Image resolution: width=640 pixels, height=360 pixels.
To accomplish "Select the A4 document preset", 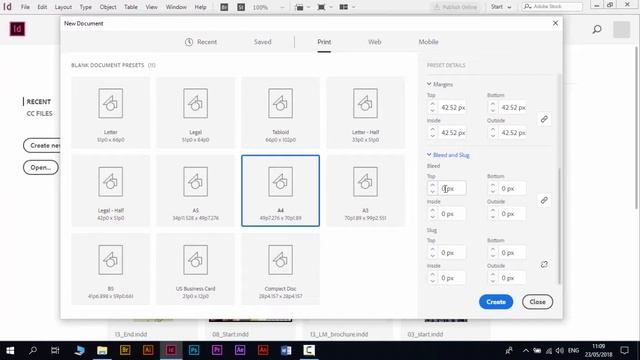I will 280,191.
